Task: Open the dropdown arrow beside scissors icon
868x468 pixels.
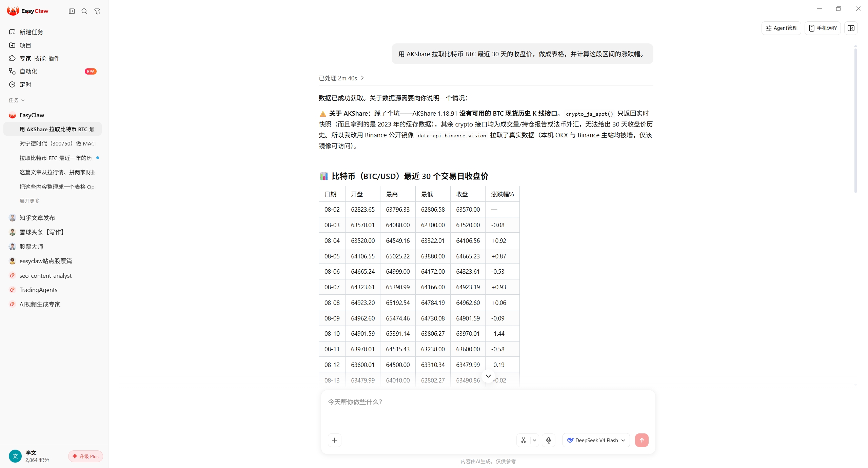Action: coord(534,440)
